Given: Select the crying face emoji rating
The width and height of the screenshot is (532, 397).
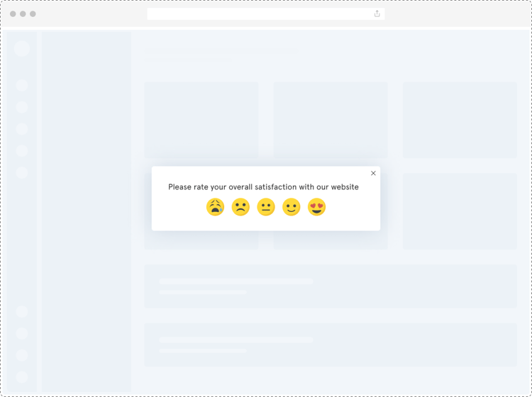Looking at the screenshot, I should [x=215, y=207].
